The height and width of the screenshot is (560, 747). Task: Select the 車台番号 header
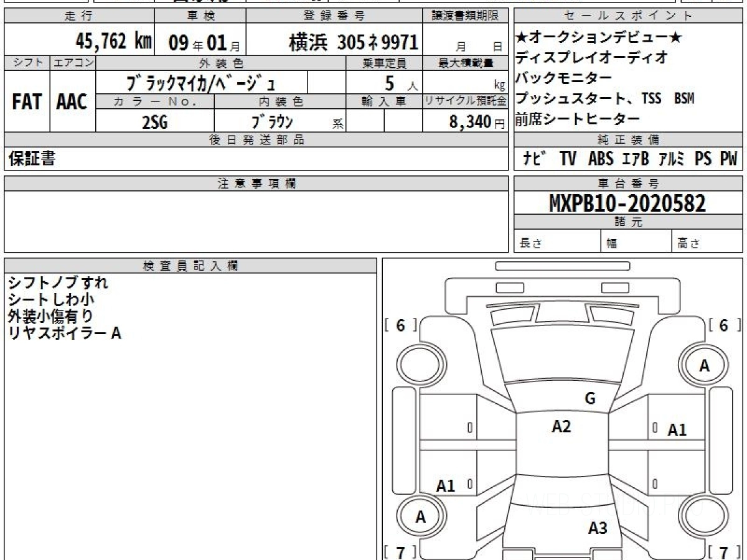[x=628, y=184]
